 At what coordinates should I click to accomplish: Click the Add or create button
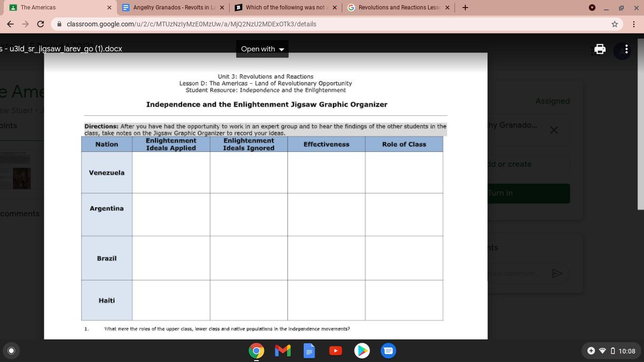(x=528, y=165)
